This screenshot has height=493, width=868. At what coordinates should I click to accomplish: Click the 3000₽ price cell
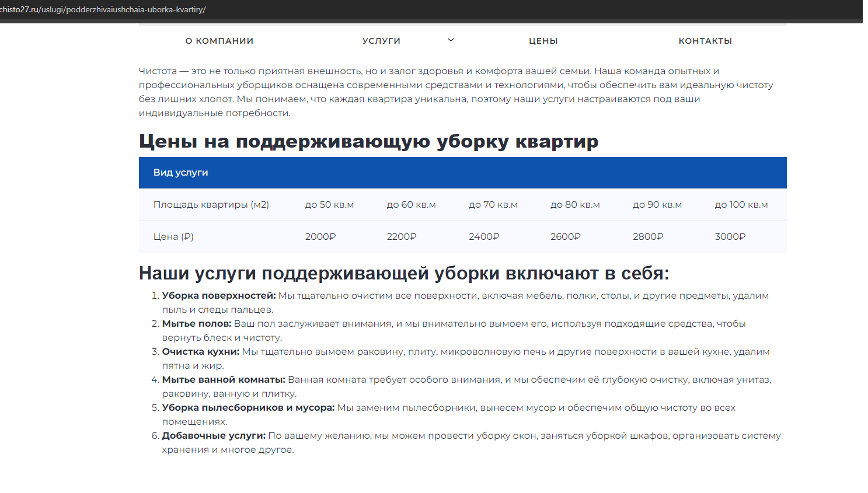click(x=730, y=237)
